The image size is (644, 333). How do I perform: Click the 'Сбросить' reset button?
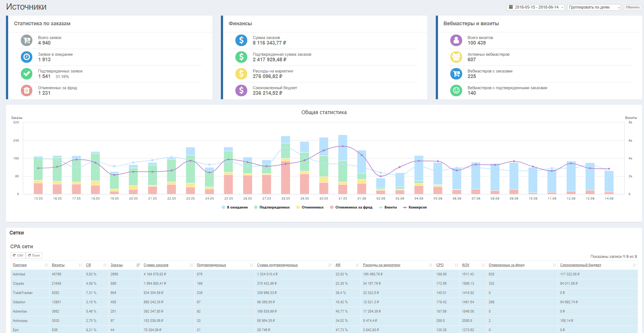pyautogui.click(x=632, y=7)
